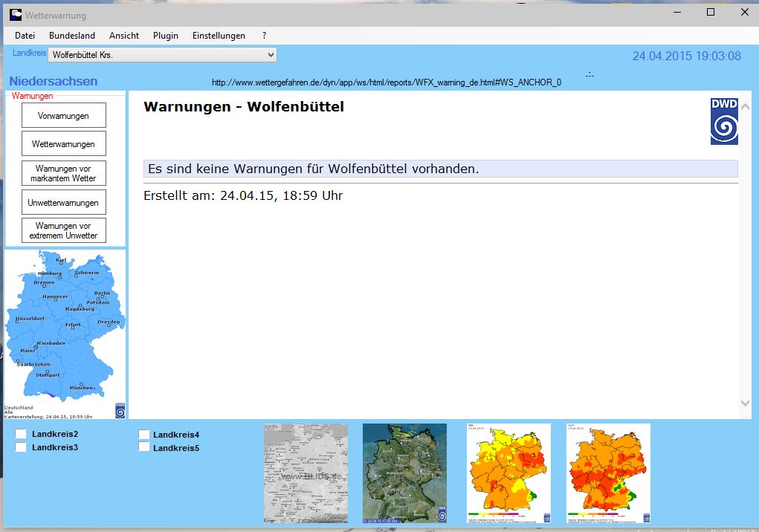Screen dimensions: 759x532
Task: Click the Warnungen vor markantem Wetter button
Action: 64,173
